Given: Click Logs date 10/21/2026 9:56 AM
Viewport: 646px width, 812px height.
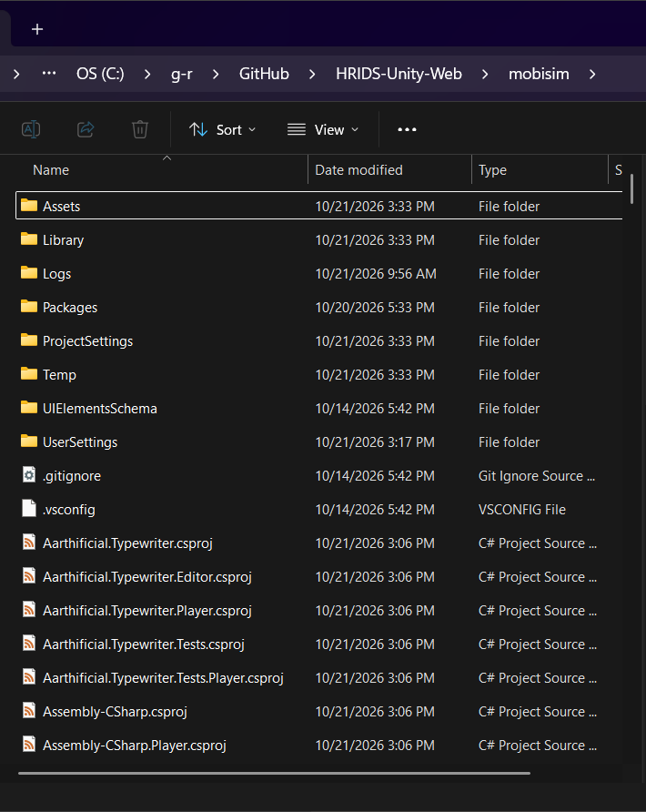Looking at the screenshot, I should pyautogui.click(x=376, y=273).
